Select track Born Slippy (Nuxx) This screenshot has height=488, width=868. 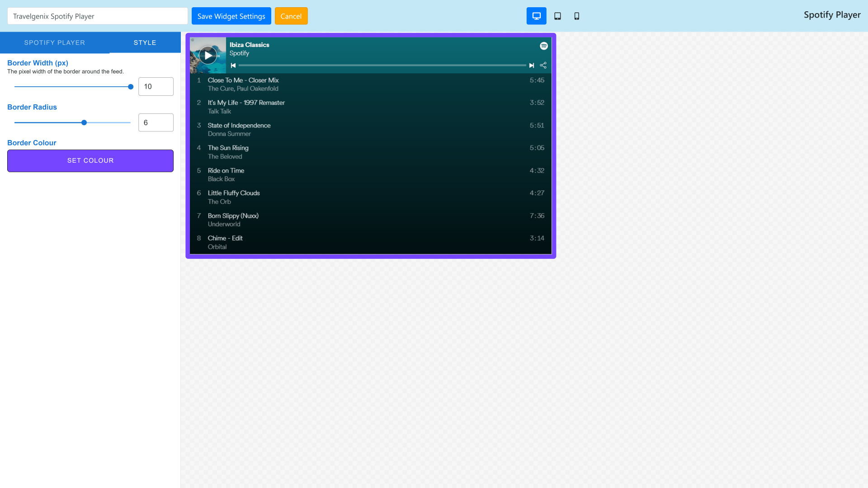371,220
